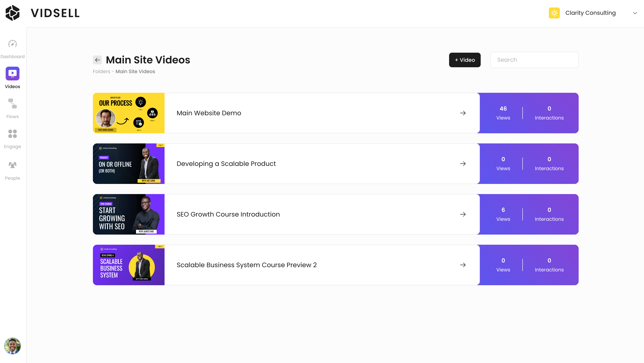
Task: Open Developing a Scalable Product via its arrow
Action: pyautogui.click(x=463, y=164)
